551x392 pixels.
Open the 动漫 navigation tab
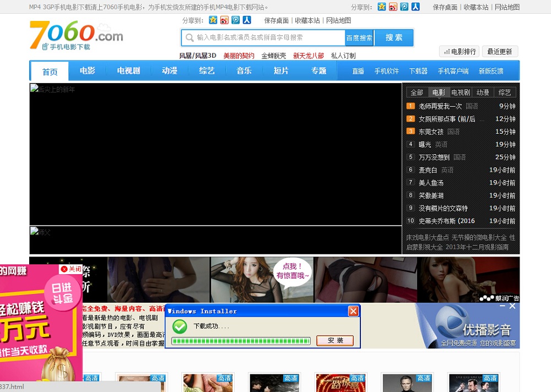click(169, 70)
